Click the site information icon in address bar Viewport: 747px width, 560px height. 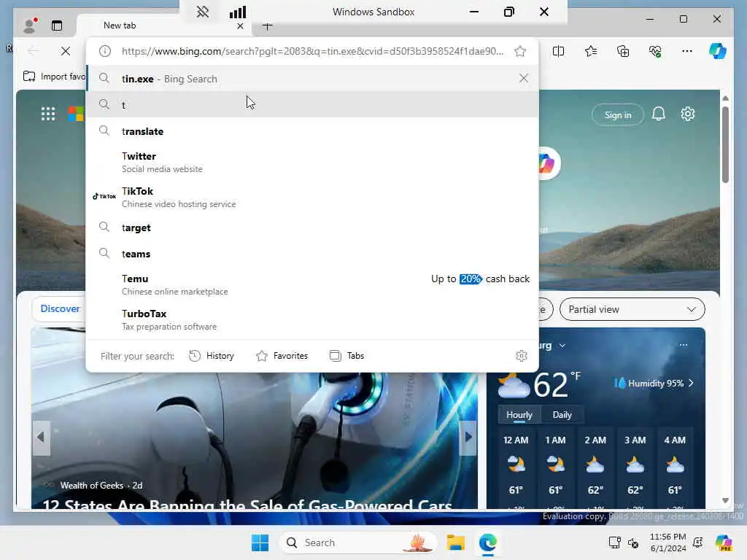[105, 51]
